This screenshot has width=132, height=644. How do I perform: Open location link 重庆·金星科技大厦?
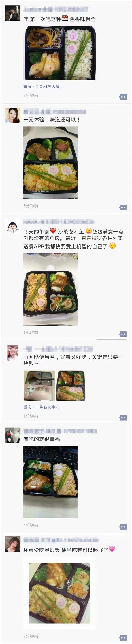click(x=41, y=87)
